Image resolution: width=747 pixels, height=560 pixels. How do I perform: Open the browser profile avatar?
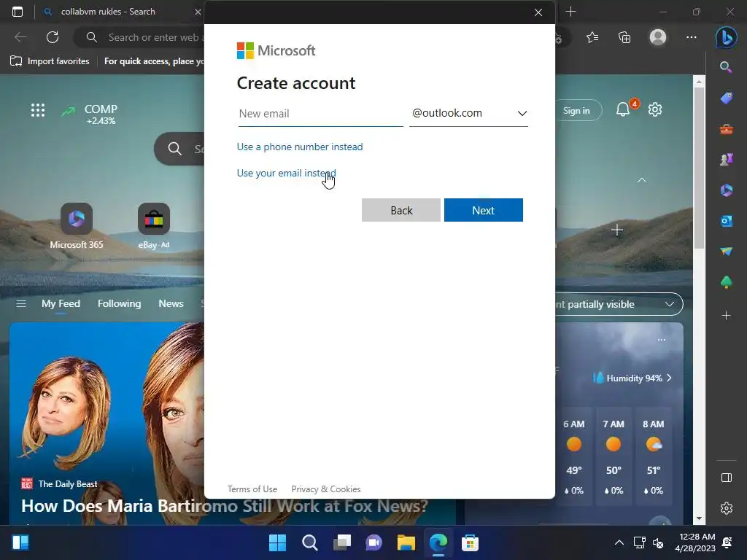tap(658, 37)
